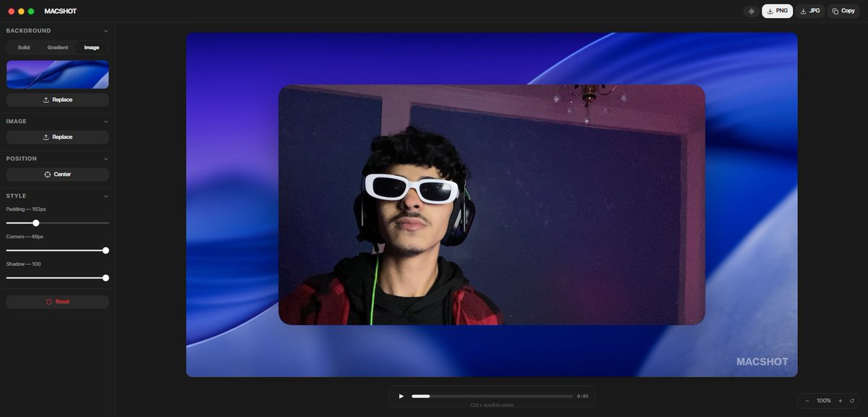Screen dimensions: 868x417
Task: Click the Padding slider handle
Action: [36, 223]
